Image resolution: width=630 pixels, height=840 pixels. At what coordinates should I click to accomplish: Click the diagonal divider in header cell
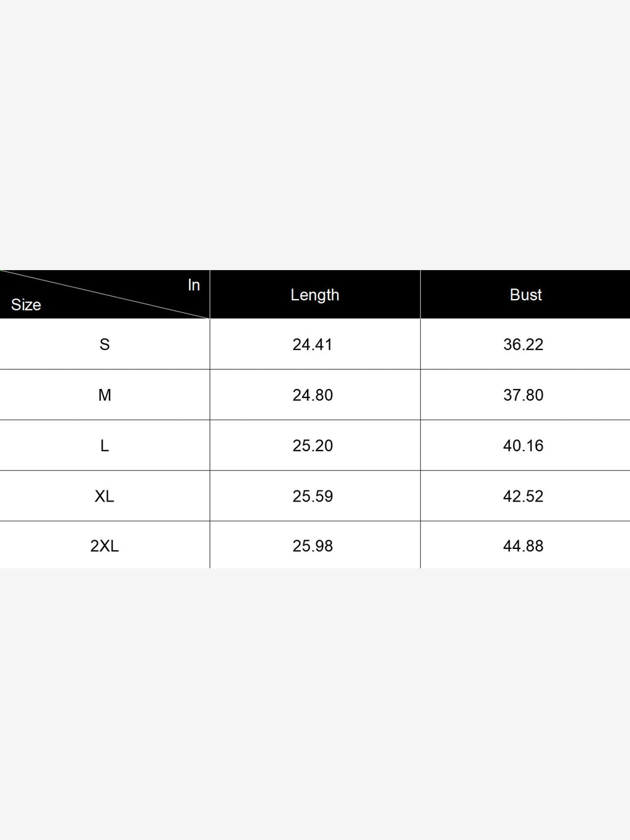105,294
